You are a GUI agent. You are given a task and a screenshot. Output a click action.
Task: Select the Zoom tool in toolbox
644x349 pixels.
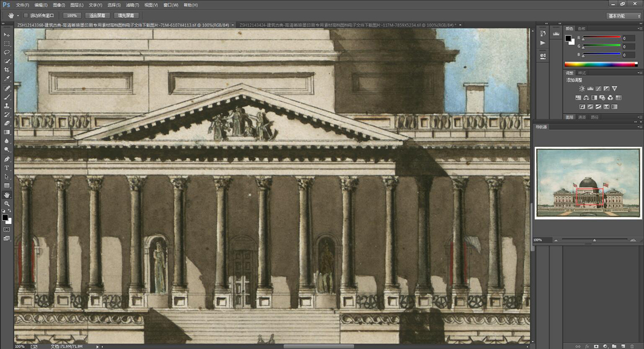click(x=7, y=204)
